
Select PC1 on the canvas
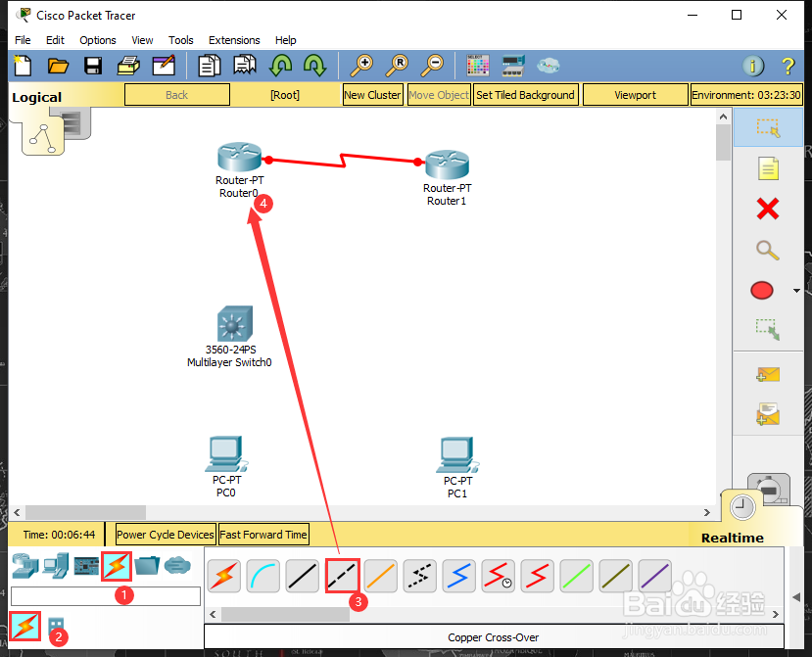457,454
